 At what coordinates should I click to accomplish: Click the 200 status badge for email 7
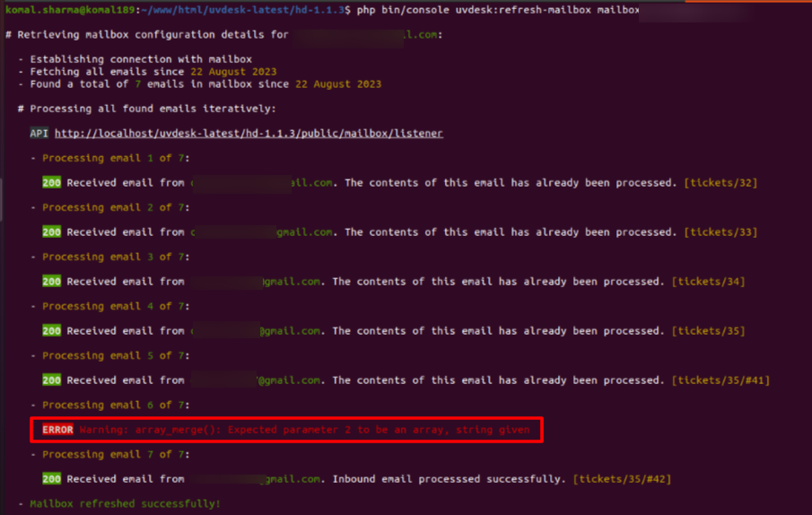tap(51, 479)
